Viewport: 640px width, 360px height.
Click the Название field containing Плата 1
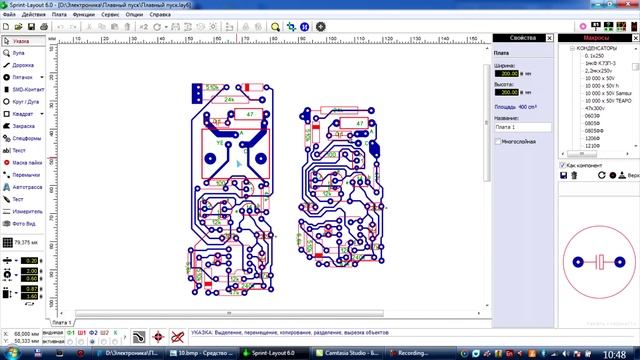tap(523, 127)
